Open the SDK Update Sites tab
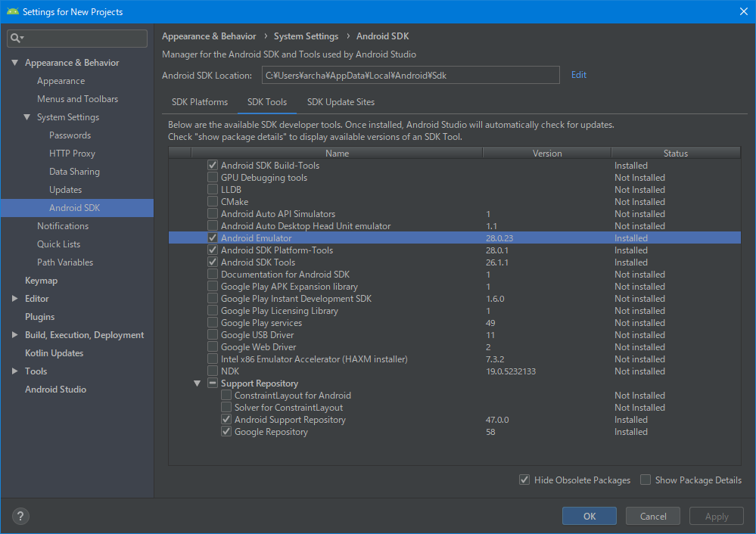756x534 pixels. (341, 102)
